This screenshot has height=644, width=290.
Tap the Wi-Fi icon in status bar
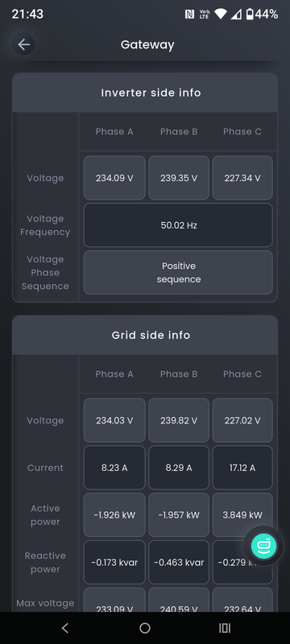point(221,14)
